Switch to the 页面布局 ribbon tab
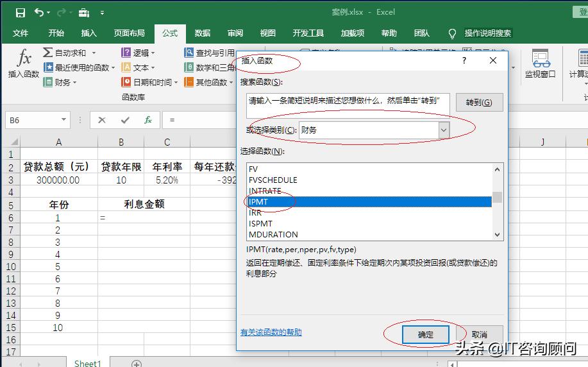Screen dimensions: 588x367 [130, 33]
